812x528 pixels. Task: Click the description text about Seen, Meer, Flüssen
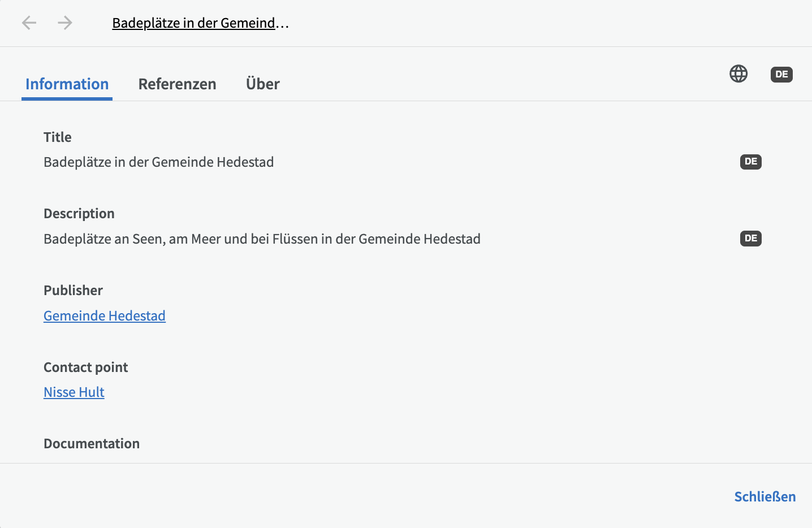pyautogui.click(x=262, y=239)
